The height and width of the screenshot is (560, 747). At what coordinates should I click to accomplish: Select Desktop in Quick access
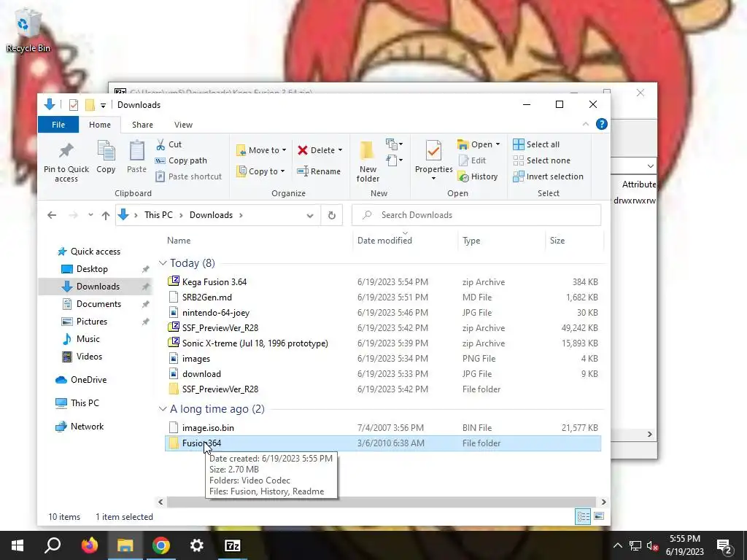coord(92,269)
